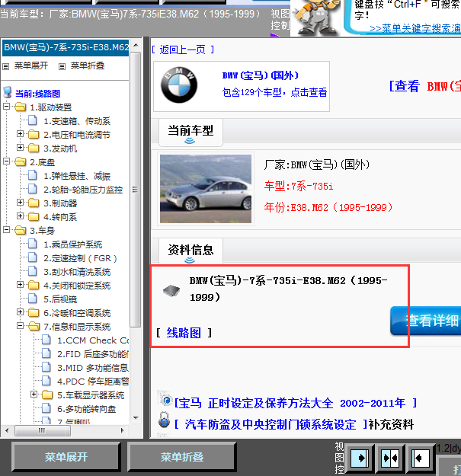Collapse the 3.车身 tree node
This screenshot has width=461, height=476.
click(6, 230)
